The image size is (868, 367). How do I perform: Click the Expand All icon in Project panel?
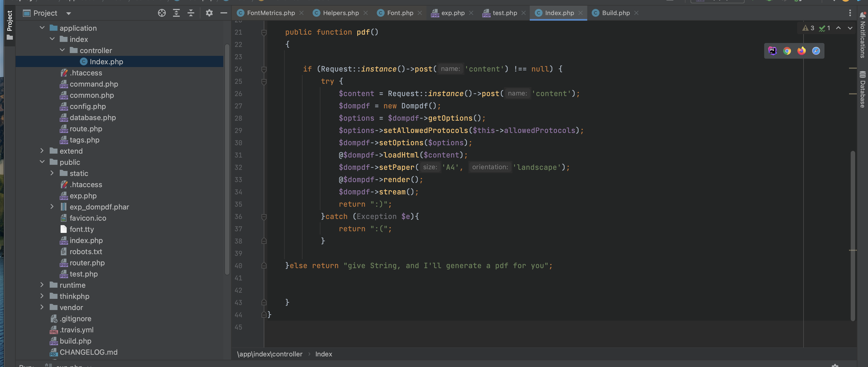(176, 13)
